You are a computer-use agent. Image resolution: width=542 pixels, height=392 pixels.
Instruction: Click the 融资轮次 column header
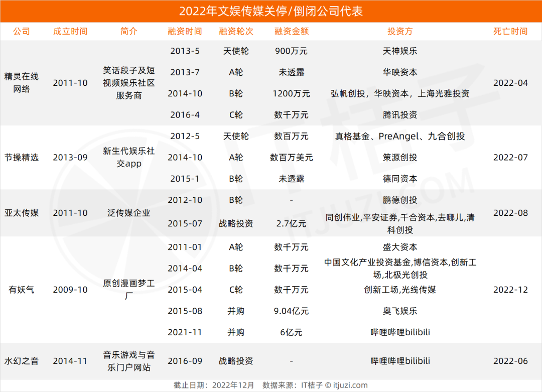236,32
